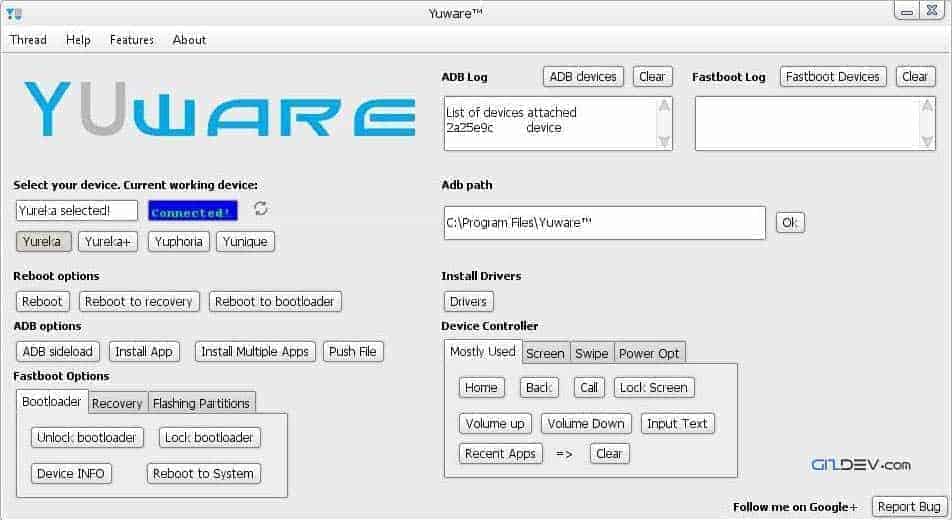Click the Yuware app icon in title bar
Screen dimensions: 952x520
14,13
